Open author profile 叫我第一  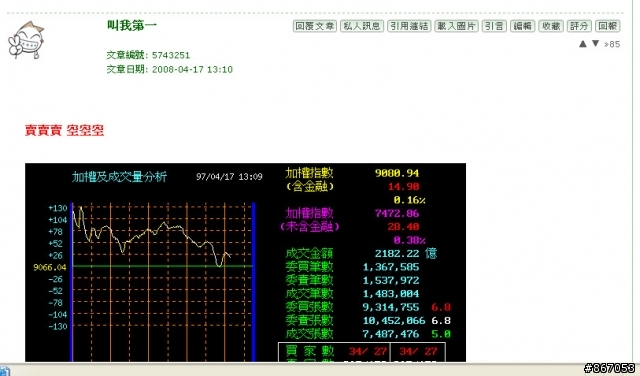point(132,25)
